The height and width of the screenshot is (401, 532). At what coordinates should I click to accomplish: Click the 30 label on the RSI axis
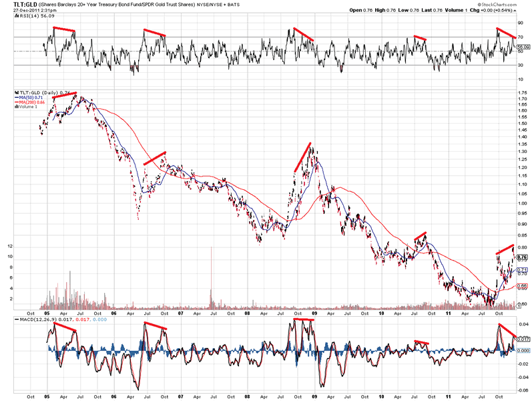(x=520, y=65)
